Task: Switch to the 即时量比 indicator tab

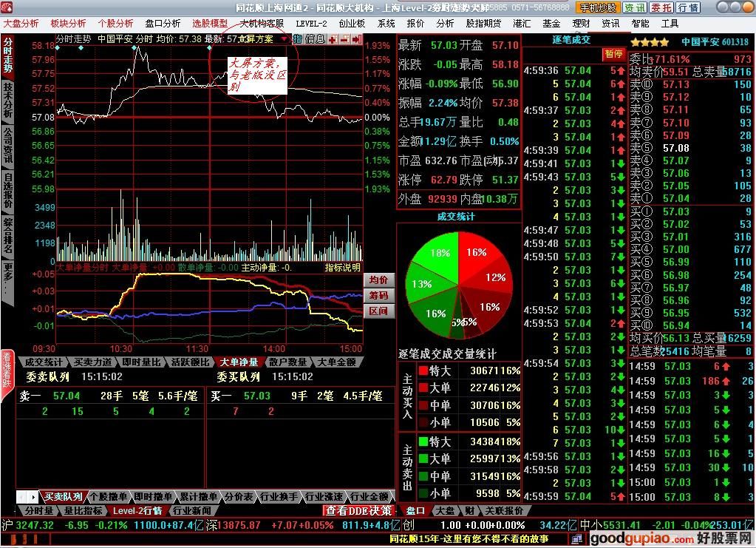Action: [142, 362]
